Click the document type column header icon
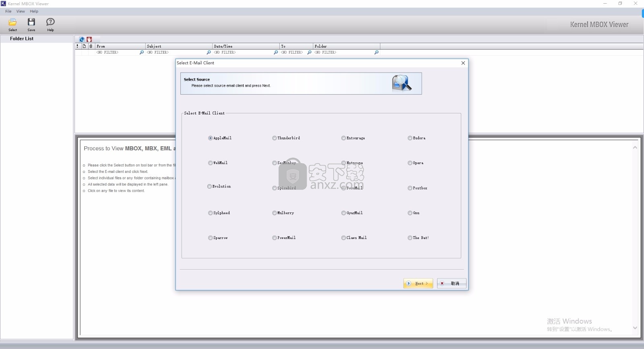The width and height of the screenshot is (644, 349). (x=85, y=46)
